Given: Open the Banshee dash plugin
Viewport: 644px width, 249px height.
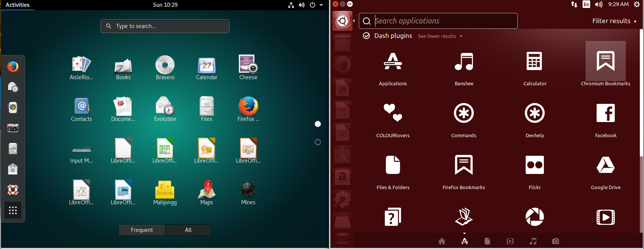Looking at the screenshot, I should click(464, 61).
